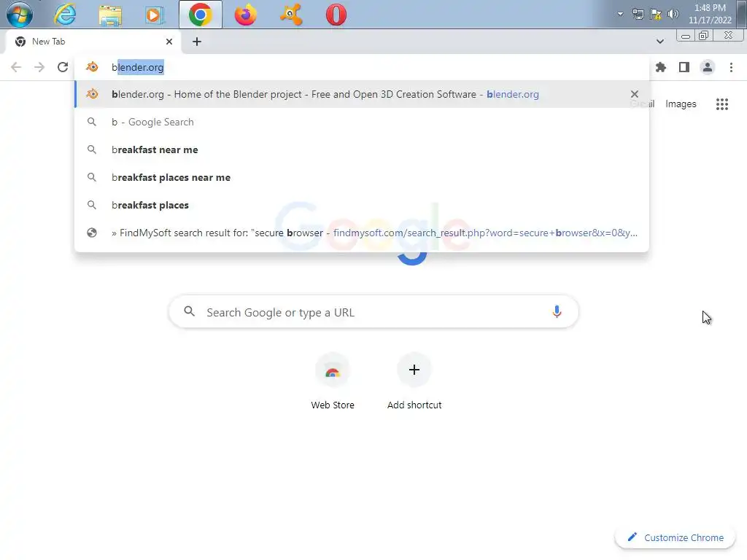The width and height of the screenshot is (747, 560).
Task: Open the volume speaker tray icon
Action: pyautogui.click(x=673, y=14)
